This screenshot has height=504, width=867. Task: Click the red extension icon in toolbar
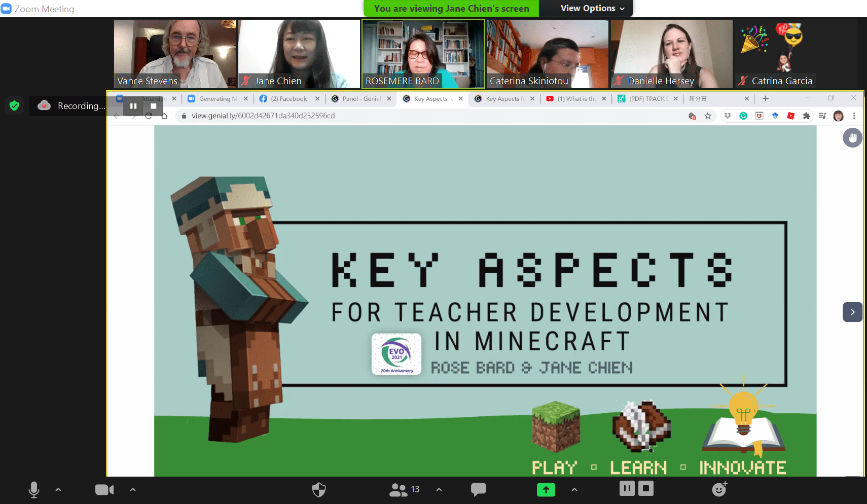click(x=790, y=116)
